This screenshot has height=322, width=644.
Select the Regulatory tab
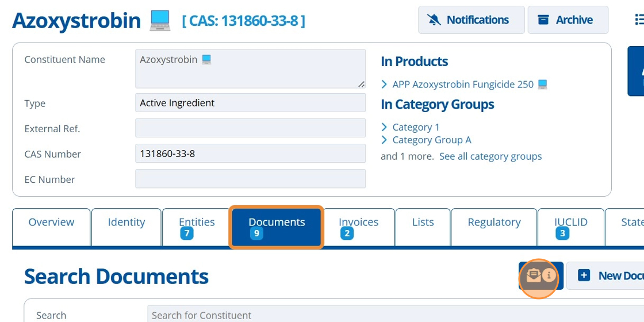coord(494,223)
